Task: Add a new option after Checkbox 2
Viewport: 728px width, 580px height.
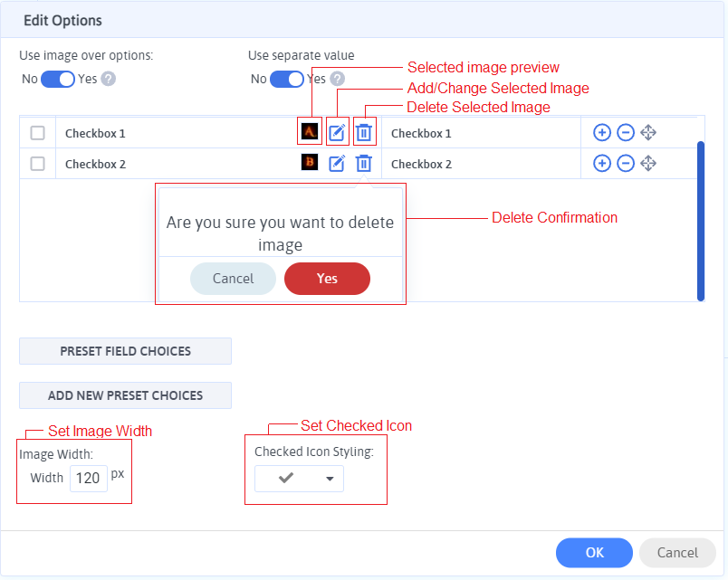Action: point(601,164)
